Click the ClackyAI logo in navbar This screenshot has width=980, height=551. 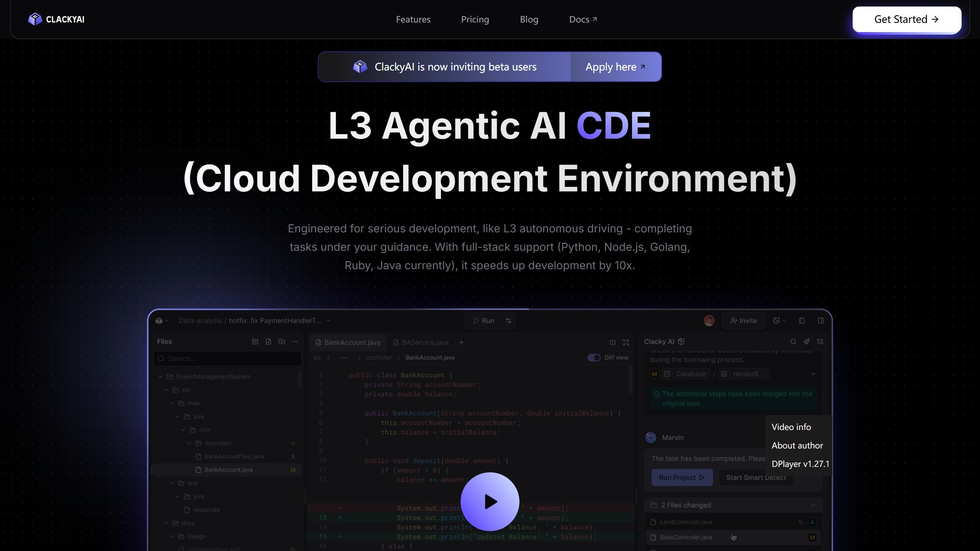tap(56, 19)
